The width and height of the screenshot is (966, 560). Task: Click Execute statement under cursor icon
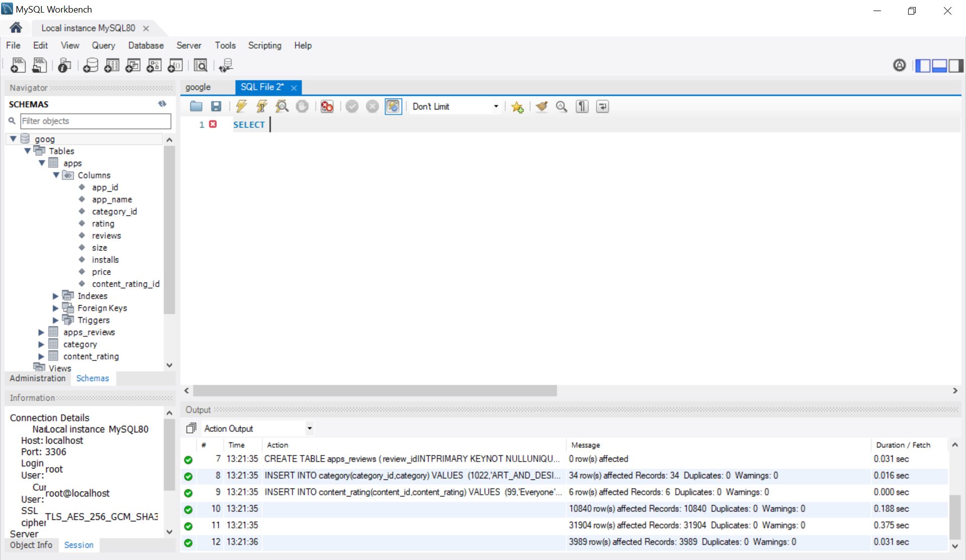coord(262,106)
